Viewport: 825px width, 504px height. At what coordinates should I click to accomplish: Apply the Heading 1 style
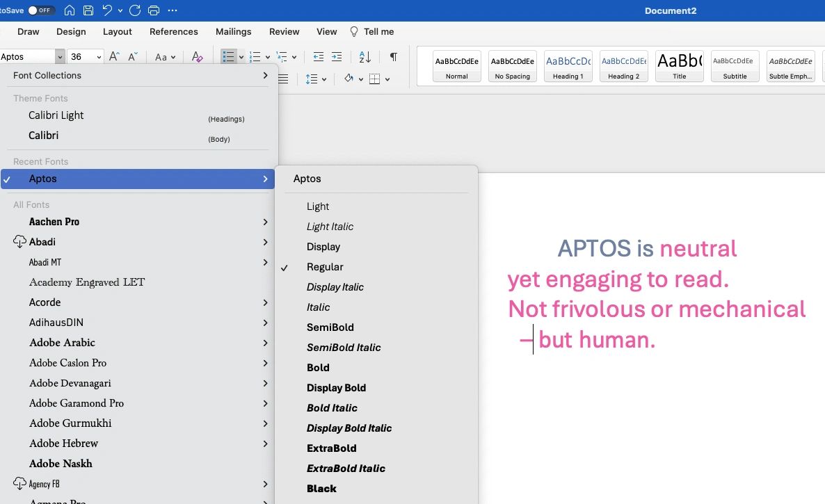568,66
